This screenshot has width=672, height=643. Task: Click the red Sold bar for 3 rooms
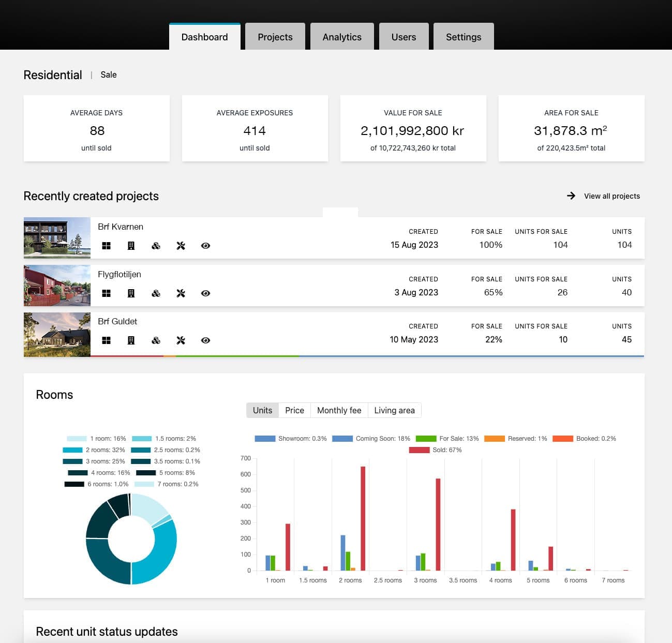click(438, 525)
